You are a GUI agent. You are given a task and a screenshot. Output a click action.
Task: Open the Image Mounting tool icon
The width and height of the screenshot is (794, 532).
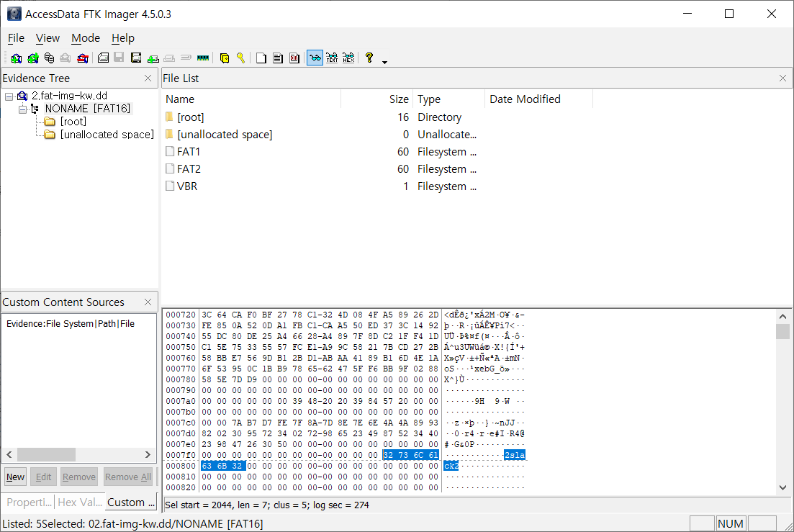49,58
